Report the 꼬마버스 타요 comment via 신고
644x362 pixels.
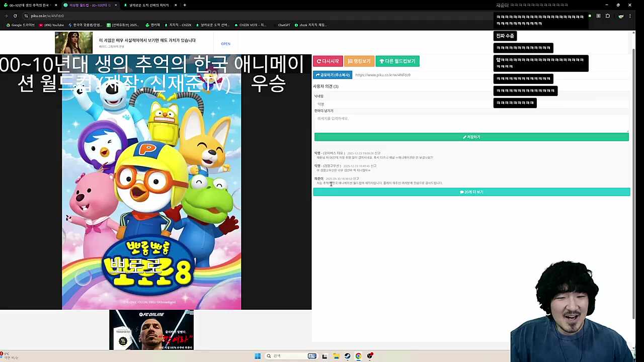378,153
